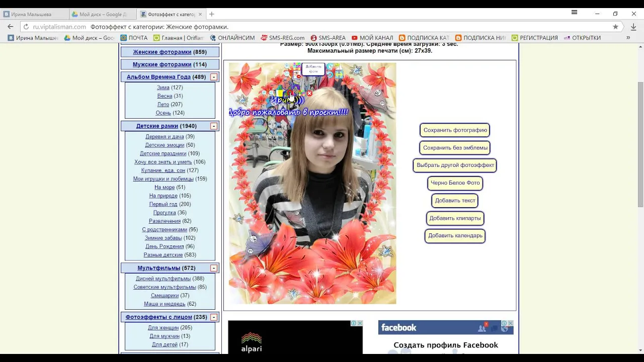Open Зимние забавы link

[163, 238]
